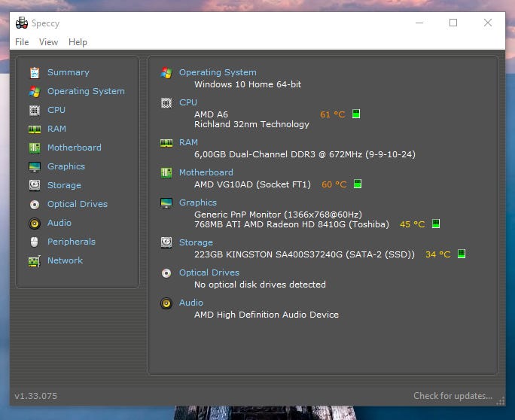Click the Check for updates... link
Viewport: 515px width, 420px height.
(x=453, y=396)
